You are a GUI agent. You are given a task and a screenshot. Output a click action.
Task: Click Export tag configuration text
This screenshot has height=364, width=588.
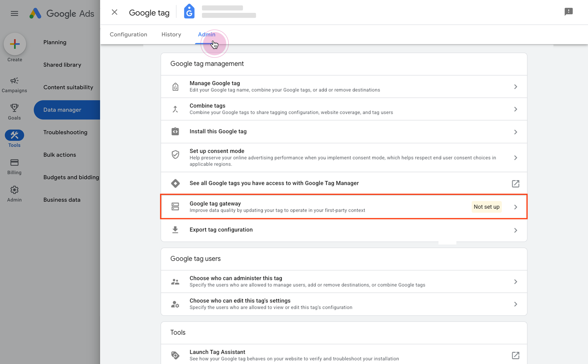(x=221, y=230)
